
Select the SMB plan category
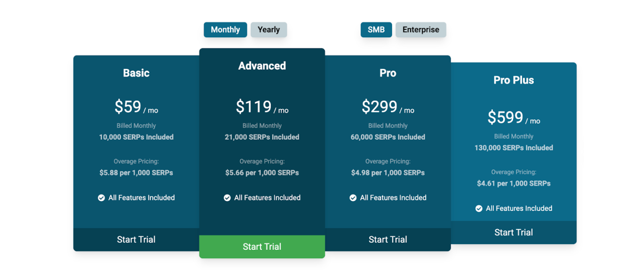[x=376, y=29]
